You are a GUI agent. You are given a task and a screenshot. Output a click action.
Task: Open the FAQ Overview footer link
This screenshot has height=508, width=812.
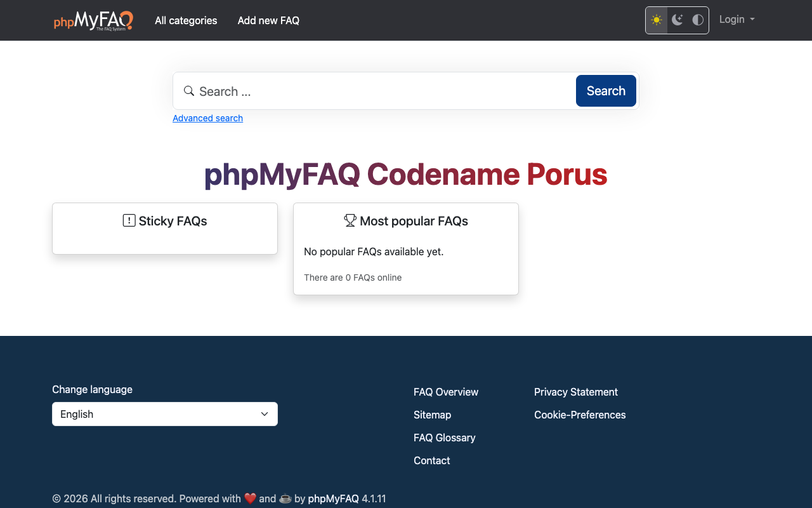pyautogui.click(x=446, y=392)
